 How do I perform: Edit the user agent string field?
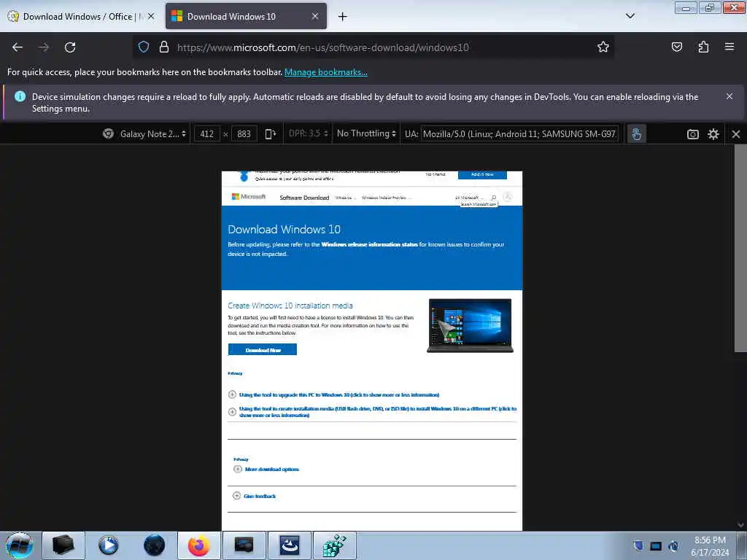519,134
